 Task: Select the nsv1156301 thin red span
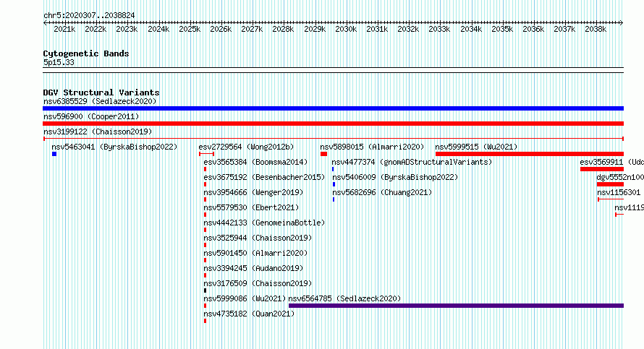pos(611,199)
